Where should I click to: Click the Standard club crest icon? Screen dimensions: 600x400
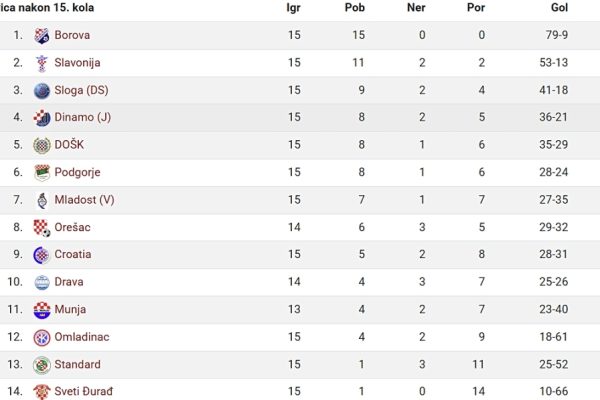click(42, 365)
